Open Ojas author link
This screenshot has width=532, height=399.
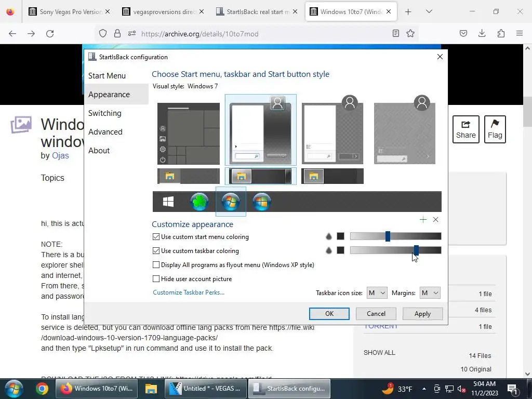(60, 155)
